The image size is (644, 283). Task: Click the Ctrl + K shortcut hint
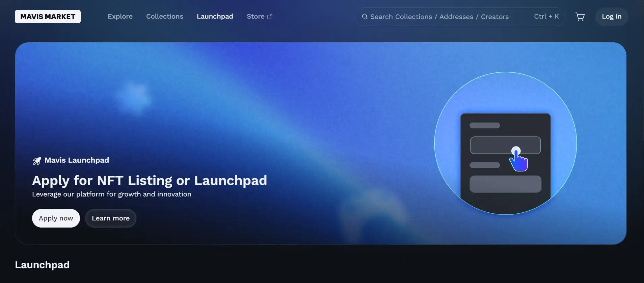pos(546,17)
